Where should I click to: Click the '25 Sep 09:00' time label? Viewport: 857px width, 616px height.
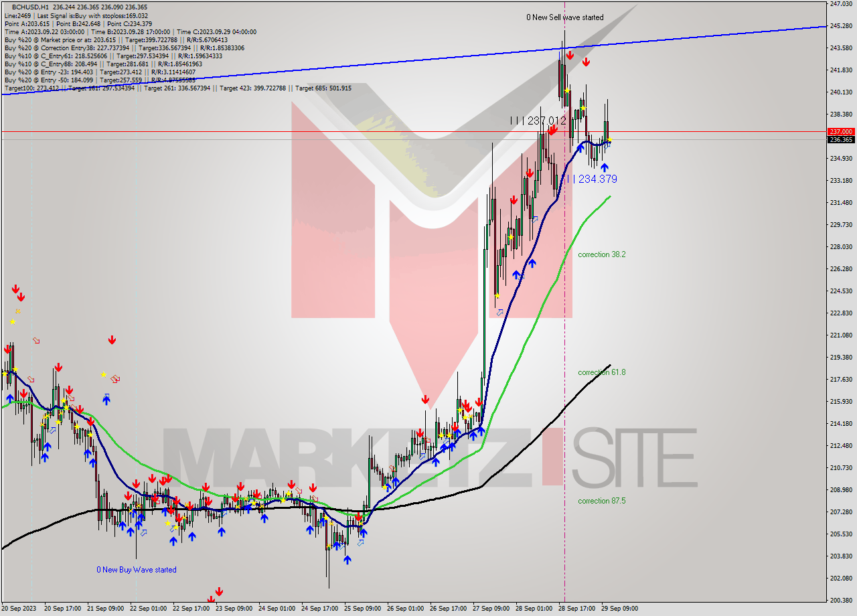[x=363, y=609]
